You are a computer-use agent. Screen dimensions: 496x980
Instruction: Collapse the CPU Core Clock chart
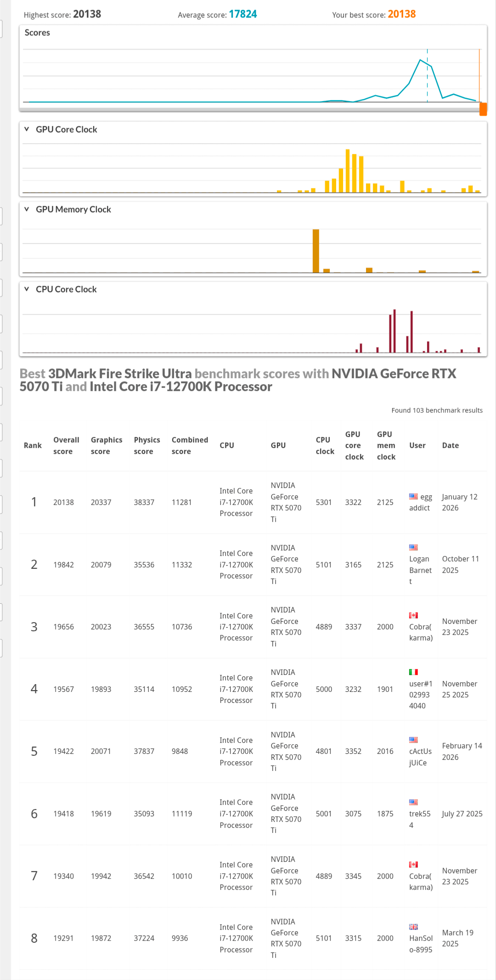27,289
